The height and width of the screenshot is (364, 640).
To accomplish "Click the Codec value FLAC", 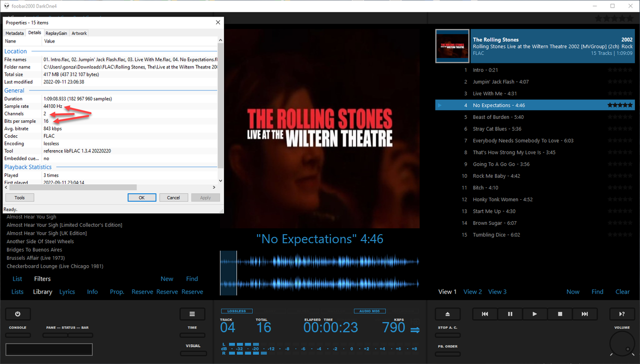I will click(x=49, y=136).
